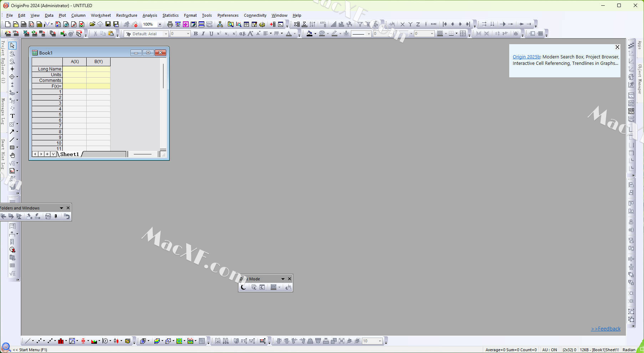
Task: Click the Bold formatting button
Action: pos(195,33)
